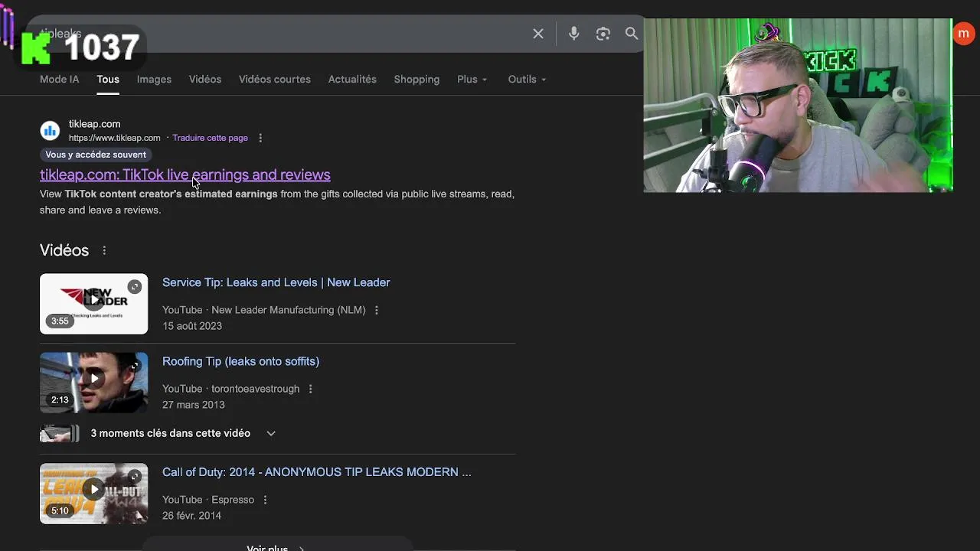Screen dimensions: 980x551
Task: Expand the Plus dropdown
Action: pos(472,80)
